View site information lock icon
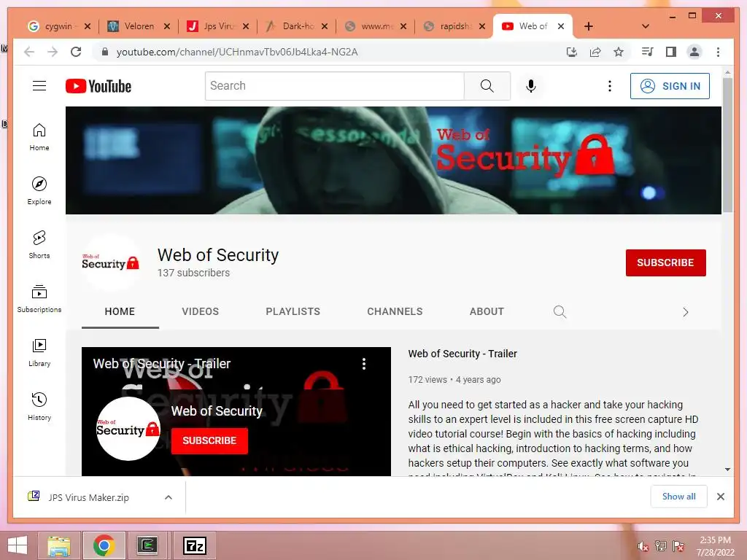 point(105,52)
